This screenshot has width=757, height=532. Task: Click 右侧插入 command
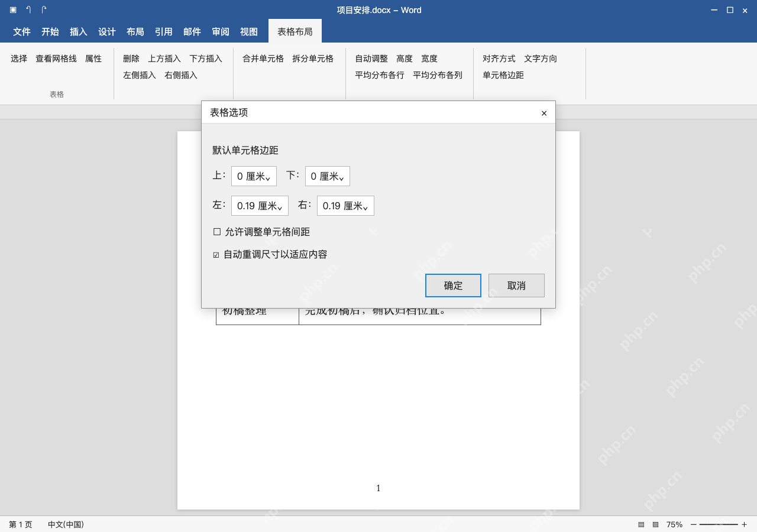(x=181, y=75)
